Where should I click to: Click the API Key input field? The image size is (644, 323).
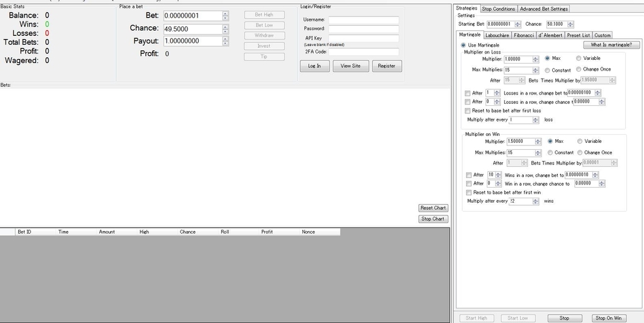click(x=364, y=38)
